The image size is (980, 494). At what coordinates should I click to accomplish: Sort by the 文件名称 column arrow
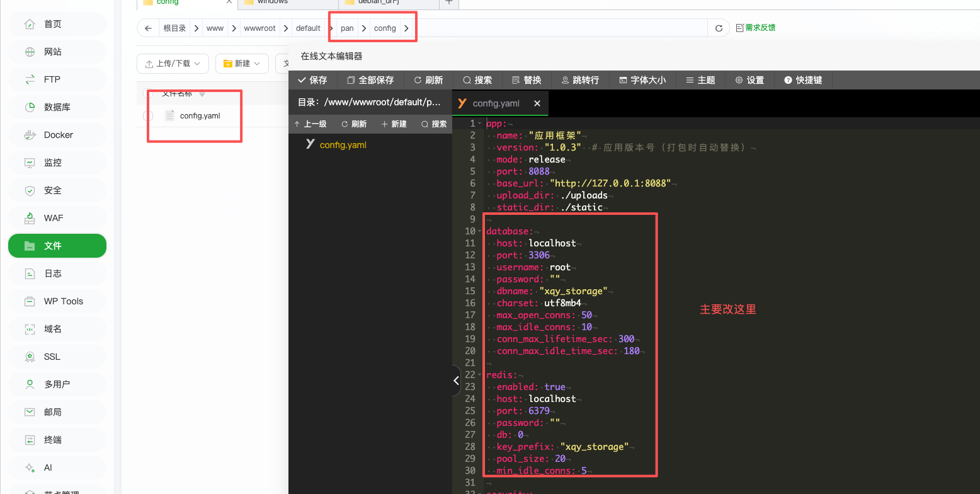coord(202,94)
